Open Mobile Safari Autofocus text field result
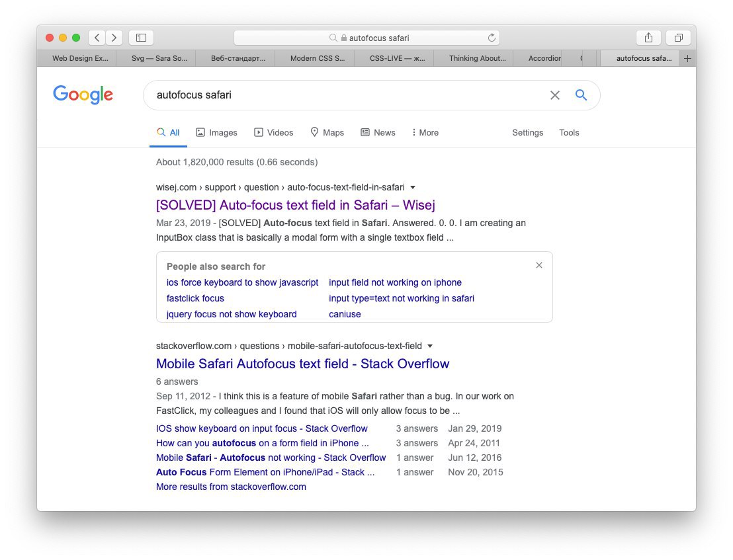Viewport: 733px width, 560px height. [x=302, y=364]
